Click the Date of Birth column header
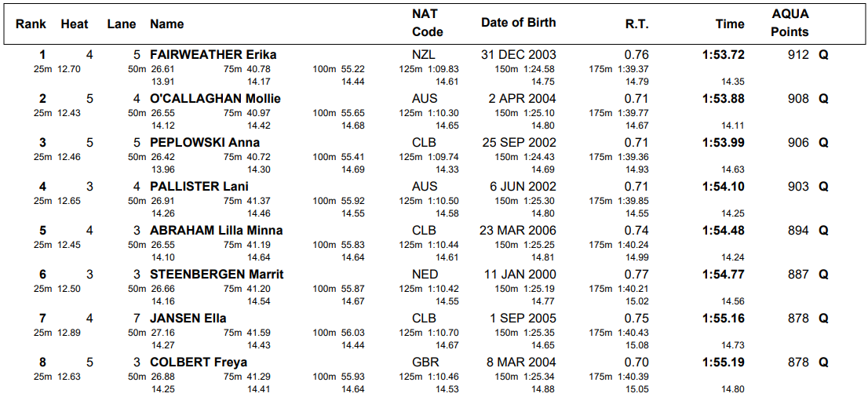Viewport: 868px width, 397px height. click(x=518, y=23)
